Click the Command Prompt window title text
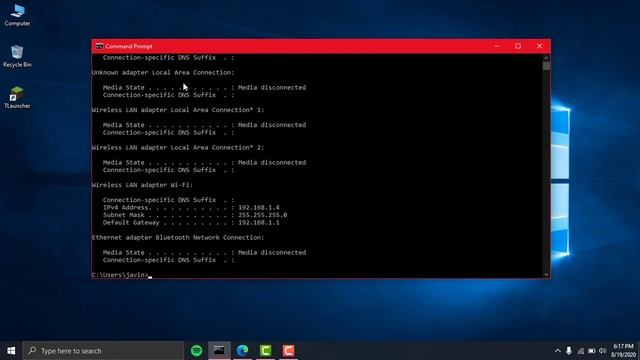 coord(129,46)
